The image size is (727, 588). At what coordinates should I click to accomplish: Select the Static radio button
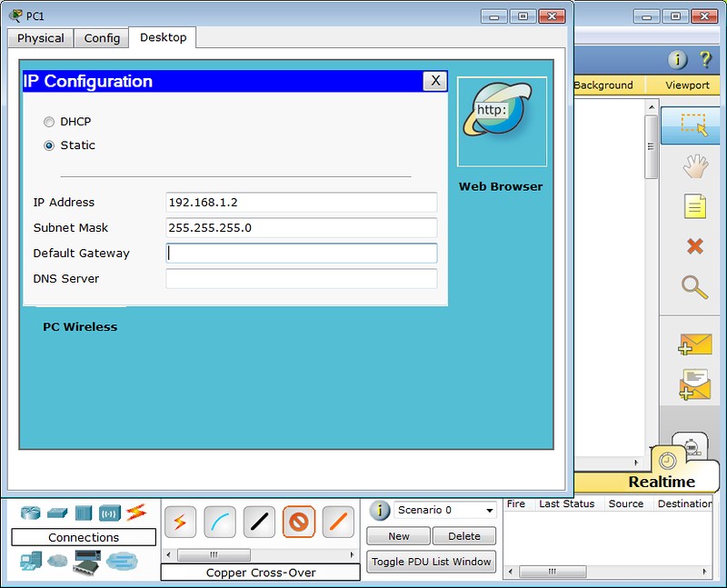coord(49,145)
